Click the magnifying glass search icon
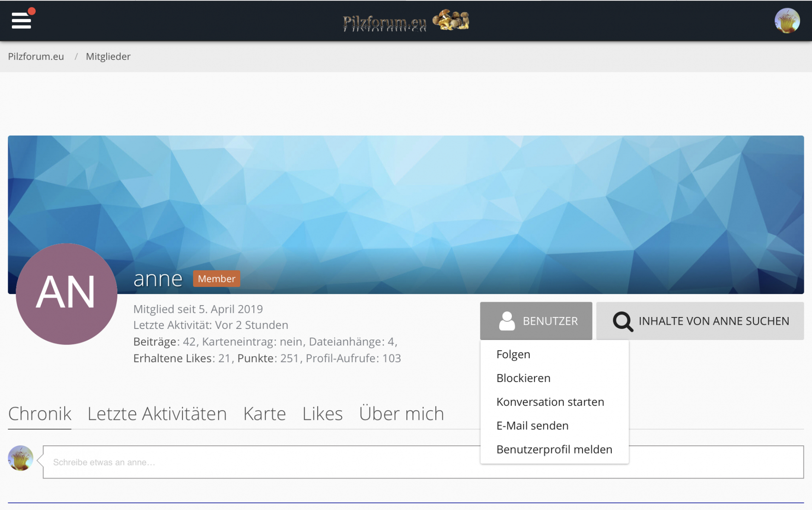Screen dimensions: 812x510 tap(622, 321)
